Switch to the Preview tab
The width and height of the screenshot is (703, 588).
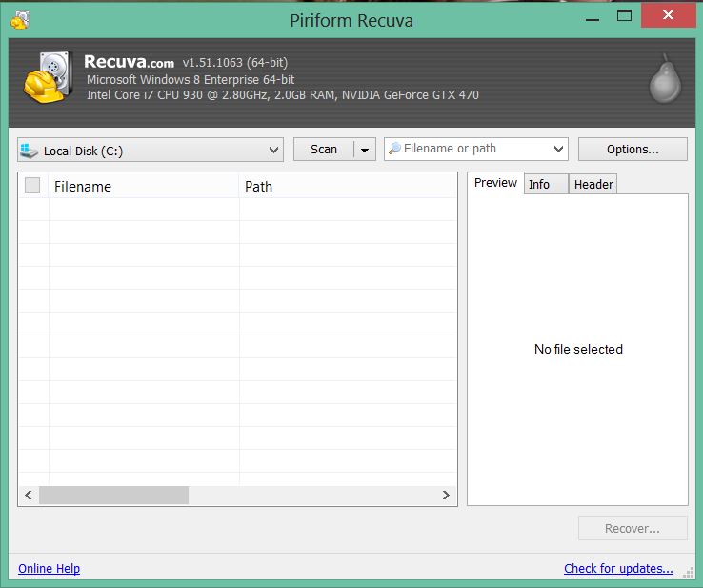[495, 183]
